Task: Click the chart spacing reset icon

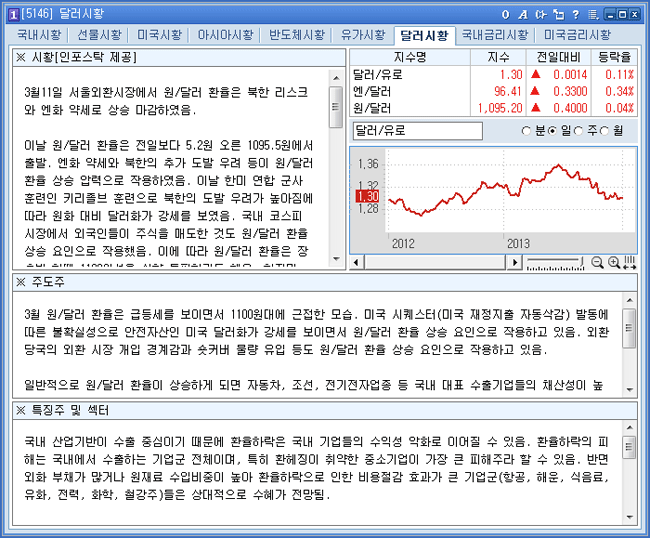Action: [629, 262]
